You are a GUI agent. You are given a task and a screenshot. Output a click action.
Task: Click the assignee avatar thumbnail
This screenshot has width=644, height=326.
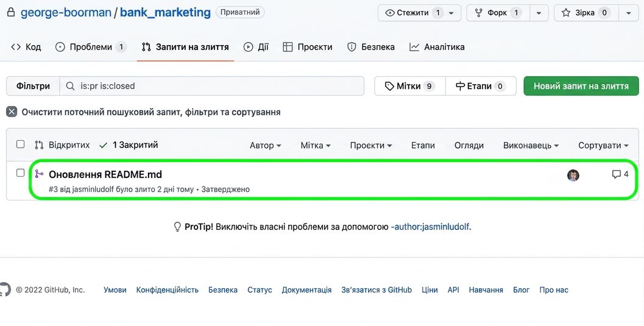[573, 175]
